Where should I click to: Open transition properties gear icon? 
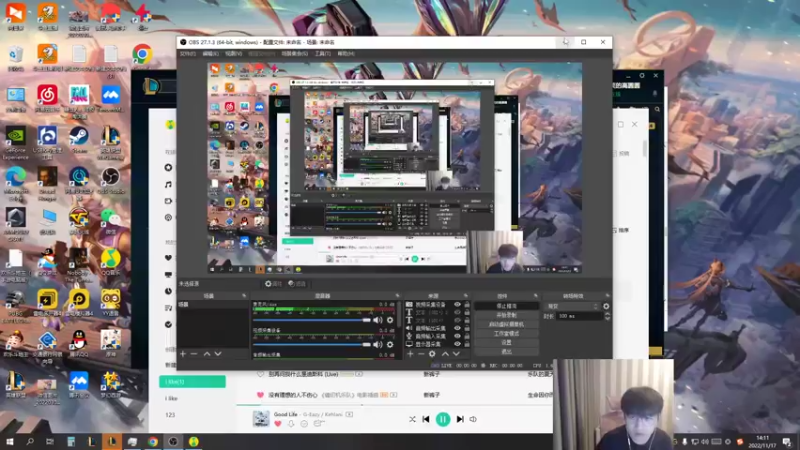point(606,306)
